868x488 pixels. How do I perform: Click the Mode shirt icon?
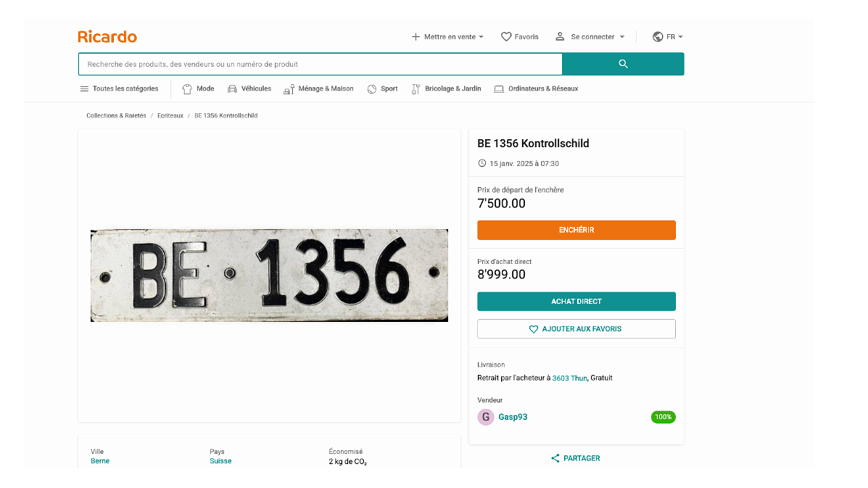tap(187, 89)
